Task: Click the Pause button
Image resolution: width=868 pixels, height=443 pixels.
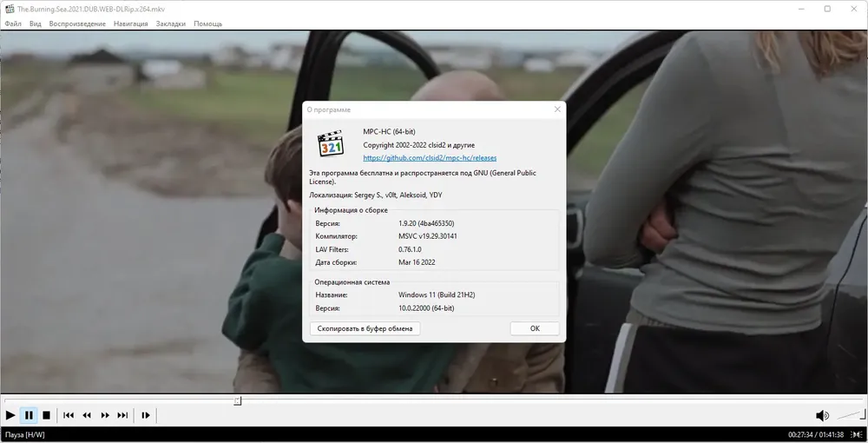Action: coord(29,415)
